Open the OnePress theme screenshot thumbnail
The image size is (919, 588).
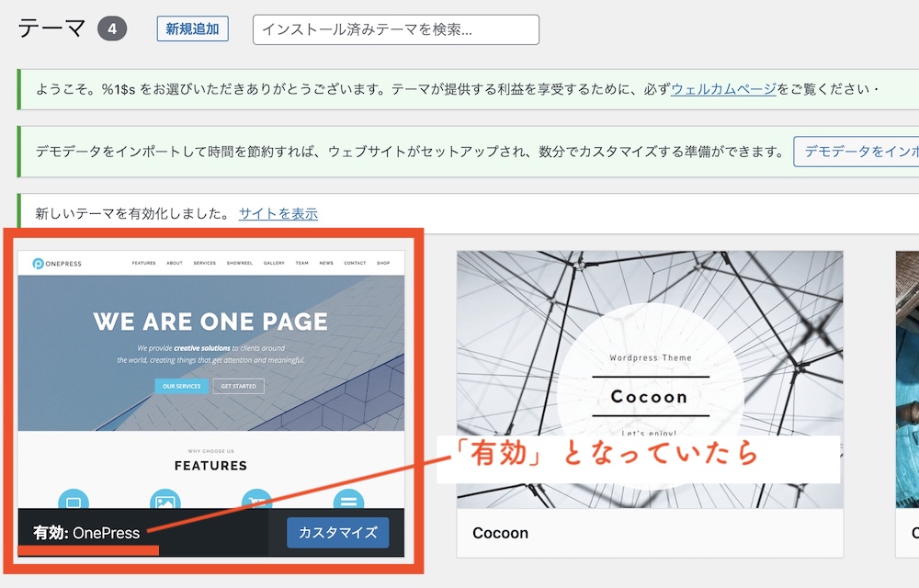(211, 379)
